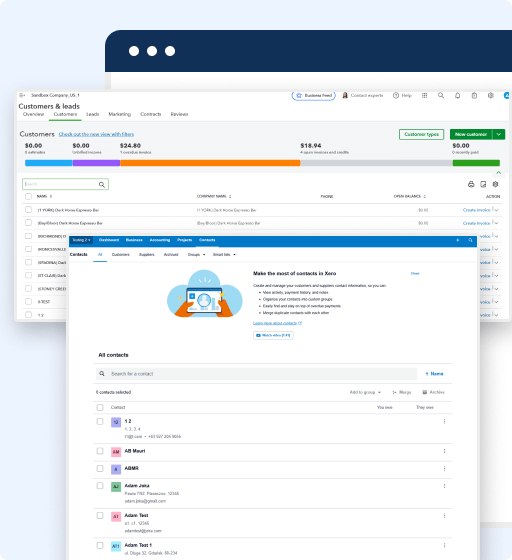512x560 pixels.
Task: Switch to the Xero Suppliers tab
Action: (x=146, y=255)
